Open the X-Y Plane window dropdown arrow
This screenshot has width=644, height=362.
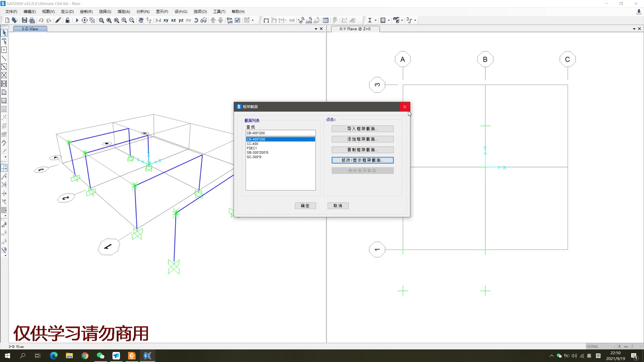(634, 29)
